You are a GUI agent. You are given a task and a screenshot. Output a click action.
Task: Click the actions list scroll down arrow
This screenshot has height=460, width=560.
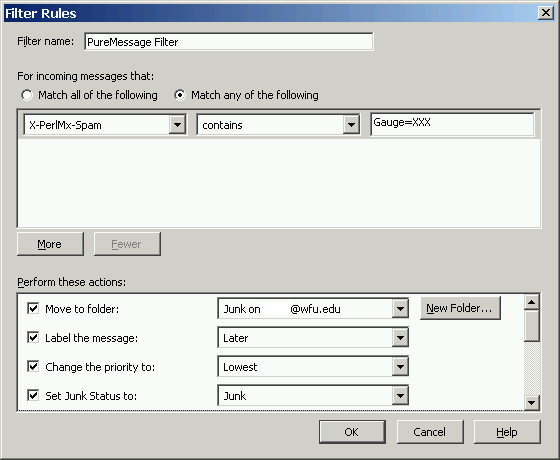[532, 403]
